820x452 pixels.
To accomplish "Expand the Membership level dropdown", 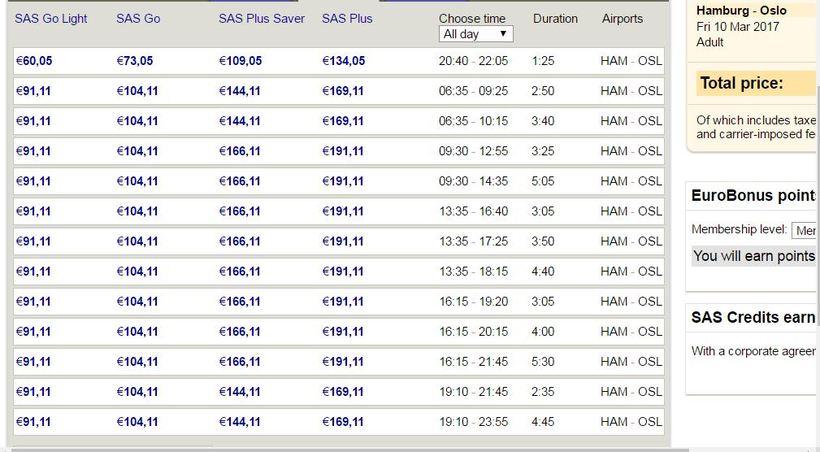I will point(804,230).
